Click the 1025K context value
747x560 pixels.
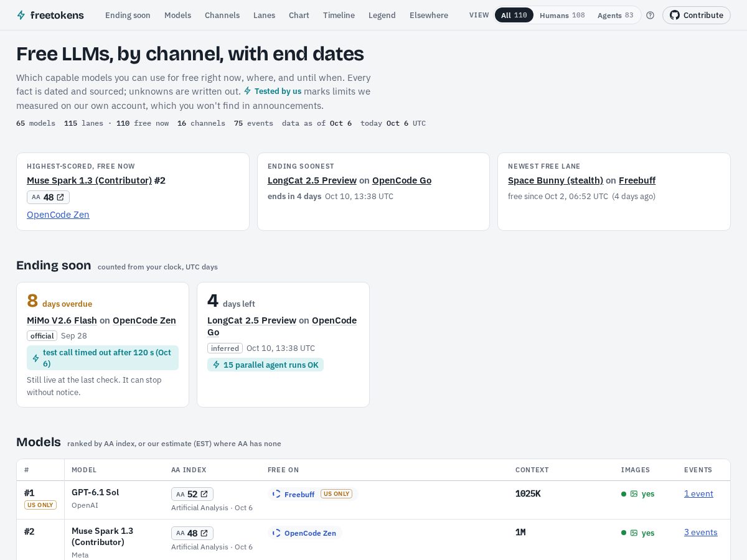528,493
